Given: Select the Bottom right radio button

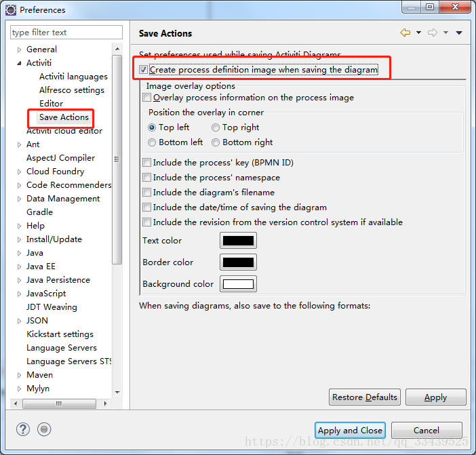Looking at the screenshot, I should click(x=216, y=142).
